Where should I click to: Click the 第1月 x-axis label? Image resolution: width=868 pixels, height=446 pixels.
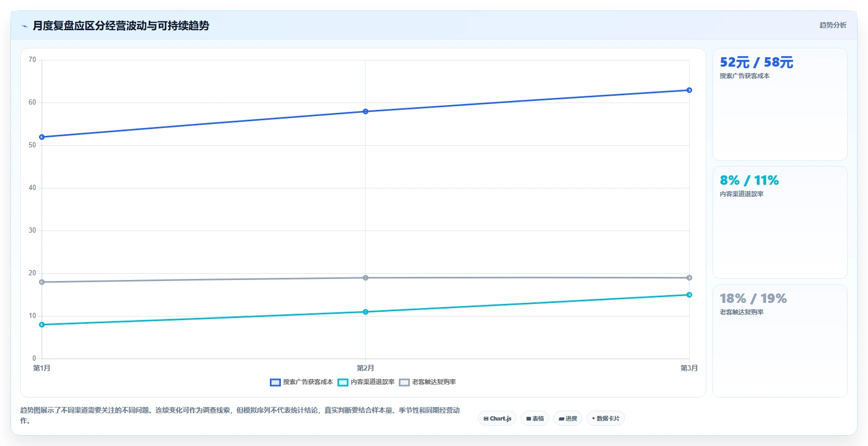click(42, 368)
